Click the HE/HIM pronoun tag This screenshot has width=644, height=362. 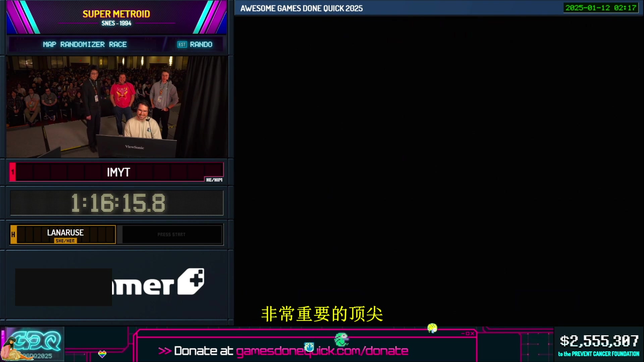pyautogui.click(x=214, y=180)
